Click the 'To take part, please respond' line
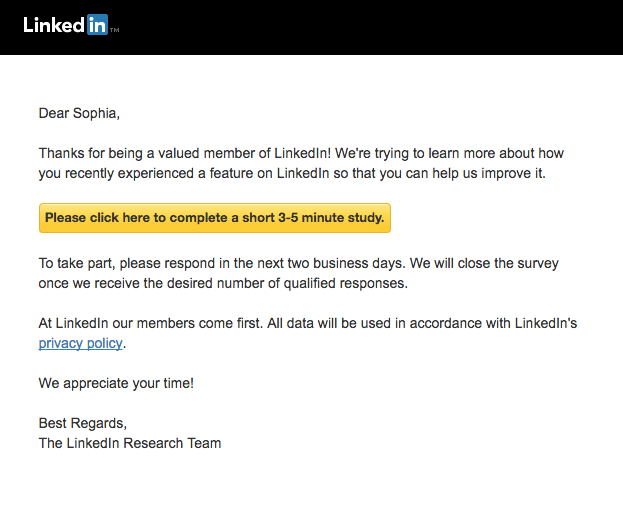Image resolution: width=623 pixels, height=512 pixels. click(x=298, y=264)
